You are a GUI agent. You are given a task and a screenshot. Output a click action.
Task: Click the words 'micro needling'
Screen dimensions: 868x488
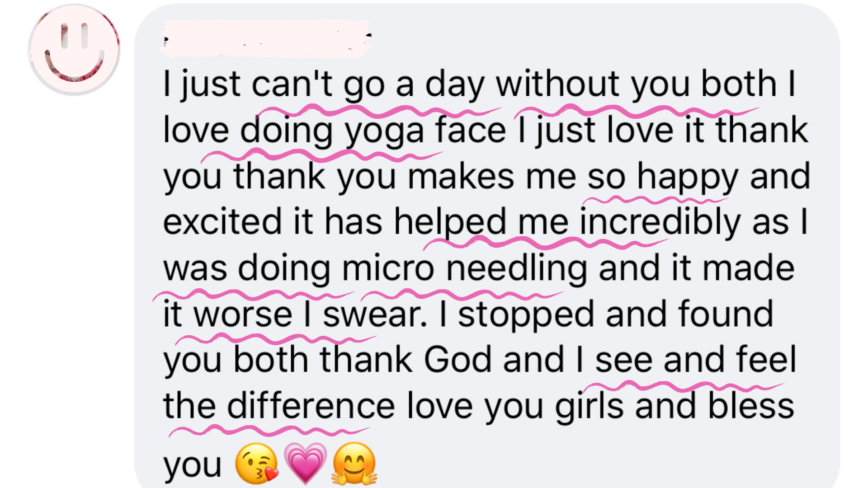(x=465, y=268)
